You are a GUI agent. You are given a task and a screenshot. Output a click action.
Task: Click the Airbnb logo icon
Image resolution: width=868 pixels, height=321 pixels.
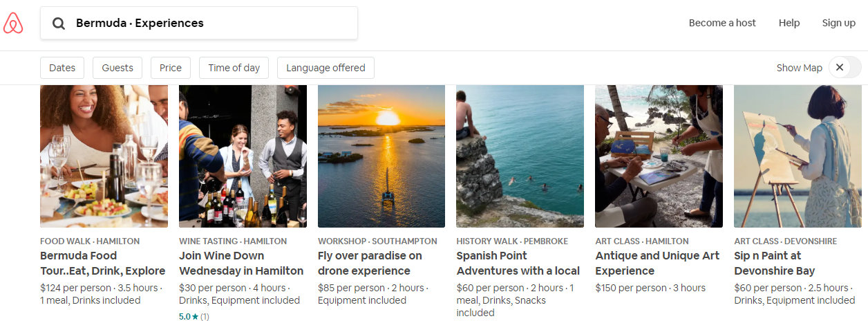point(13,23)
